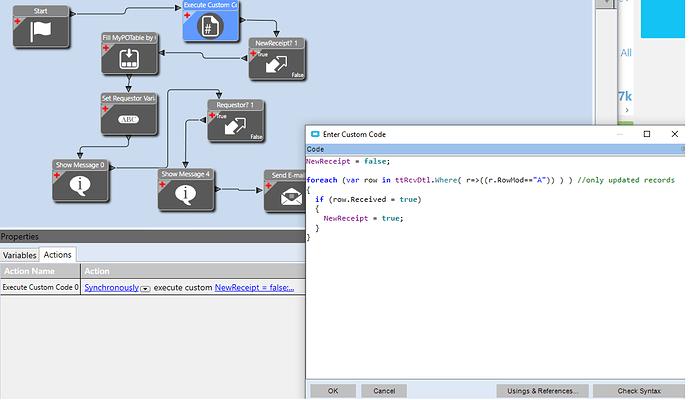The image size is (690, 400).
Task: Click the Action Name column header
Action: [40, 271]
